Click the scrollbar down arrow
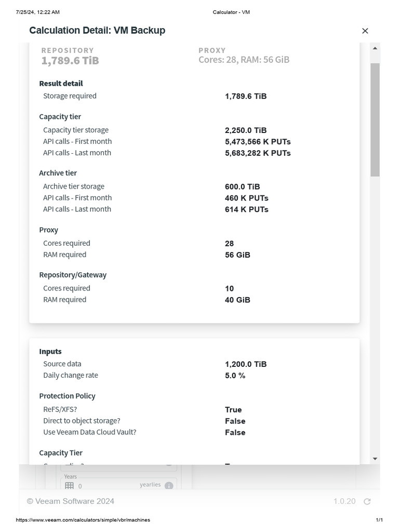 [375, 459]
